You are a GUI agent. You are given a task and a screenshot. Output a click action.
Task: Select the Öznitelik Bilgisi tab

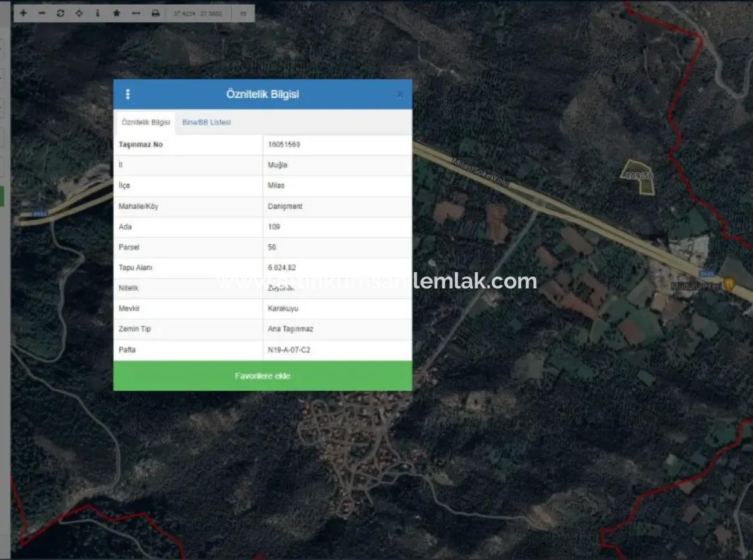(145, 122)
